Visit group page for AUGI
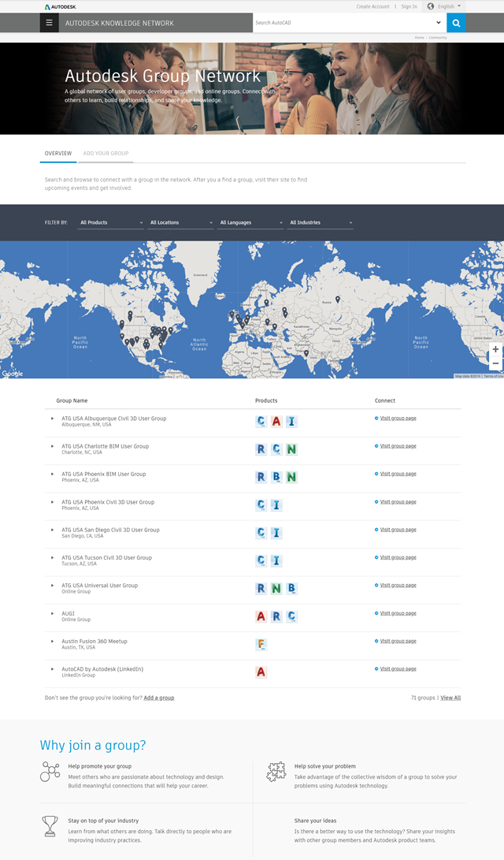Viewport: 504px width, 860px height. tap(398, 613)
